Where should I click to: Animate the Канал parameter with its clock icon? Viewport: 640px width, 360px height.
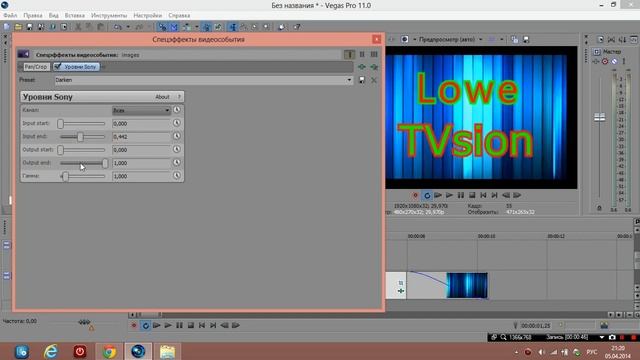pos(177,110)
